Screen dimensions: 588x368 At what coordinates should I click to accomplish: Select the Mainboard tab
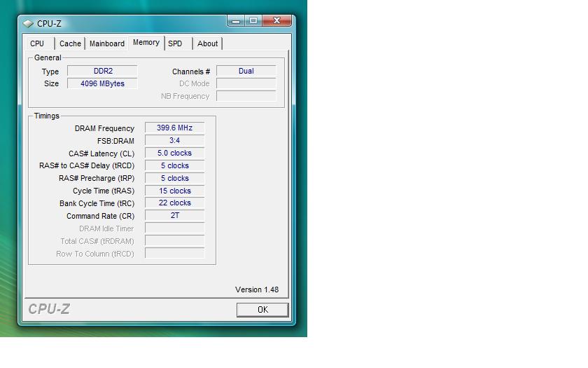coord(107,43)
